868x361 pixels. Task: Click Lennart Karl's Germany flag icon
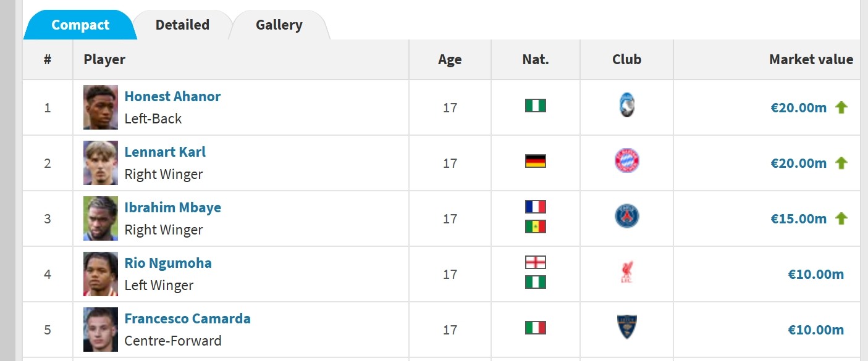535,161
